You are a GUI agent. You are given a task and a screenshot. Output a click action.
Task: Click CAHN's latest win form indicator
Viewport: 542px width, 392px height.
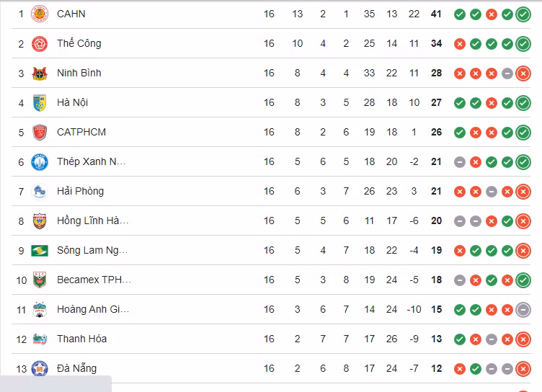523,14
